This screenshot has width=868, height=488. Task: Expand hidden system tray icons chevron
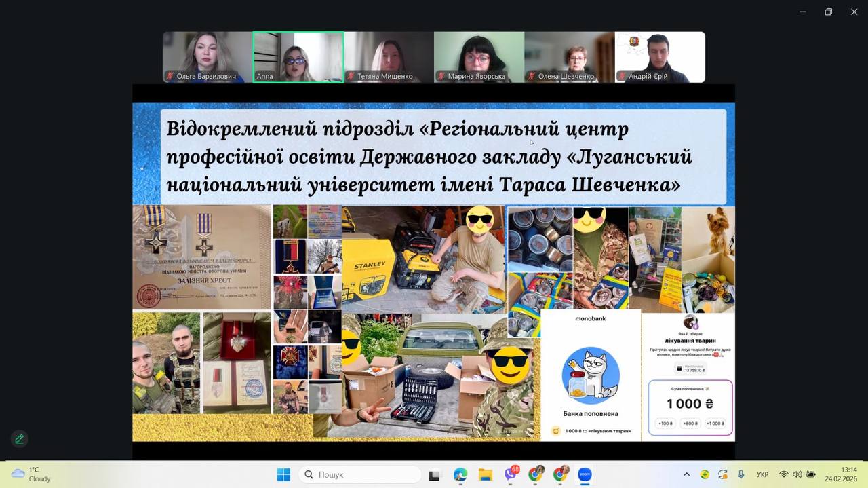pyautogui.click(x=686, y=474)
